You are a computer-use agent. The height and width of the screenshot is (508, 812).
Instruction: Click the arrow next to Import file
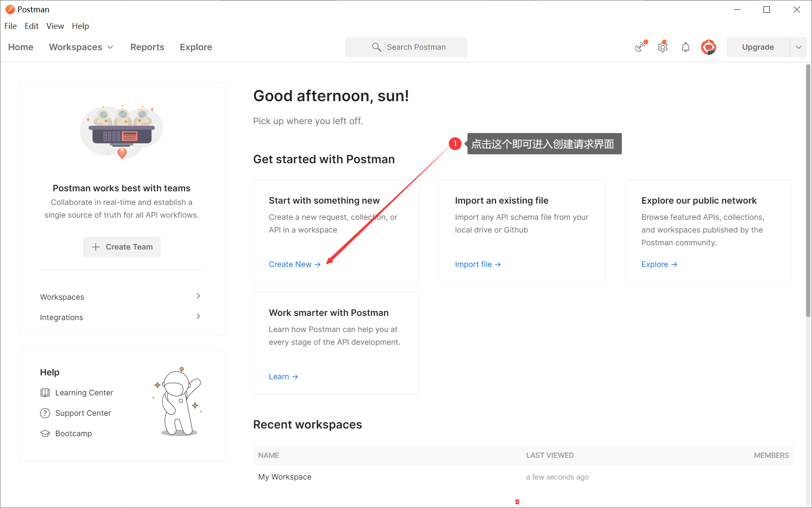[498, 264]
